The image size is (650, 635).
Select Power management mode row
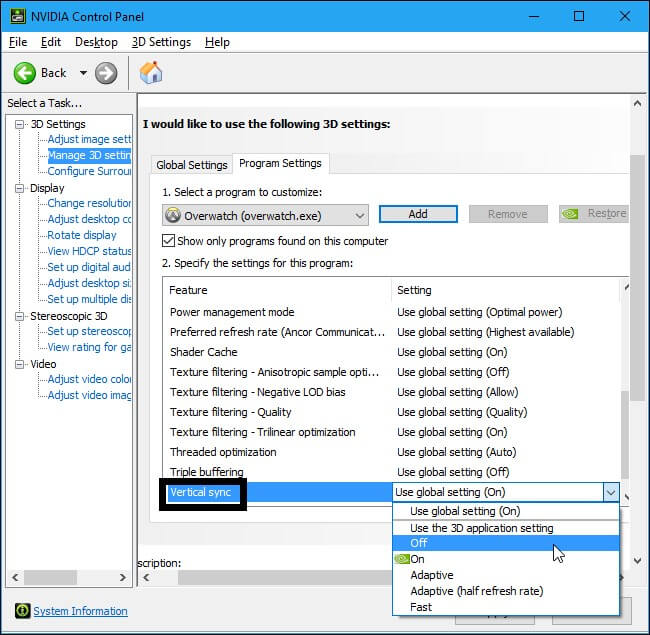pyautogui.click(x=392, y=312)
